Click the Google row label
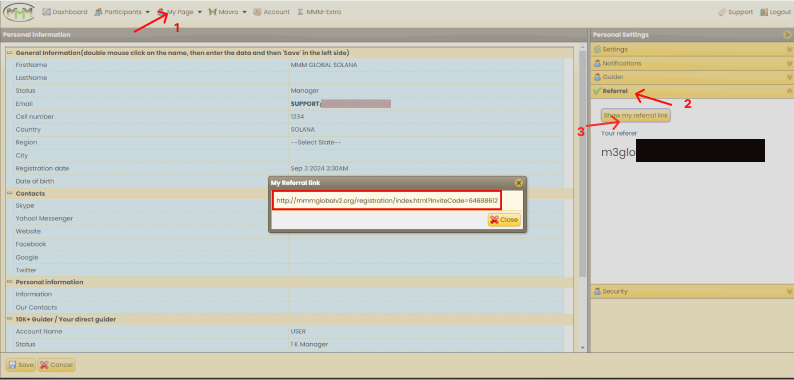 pos(27,257)
